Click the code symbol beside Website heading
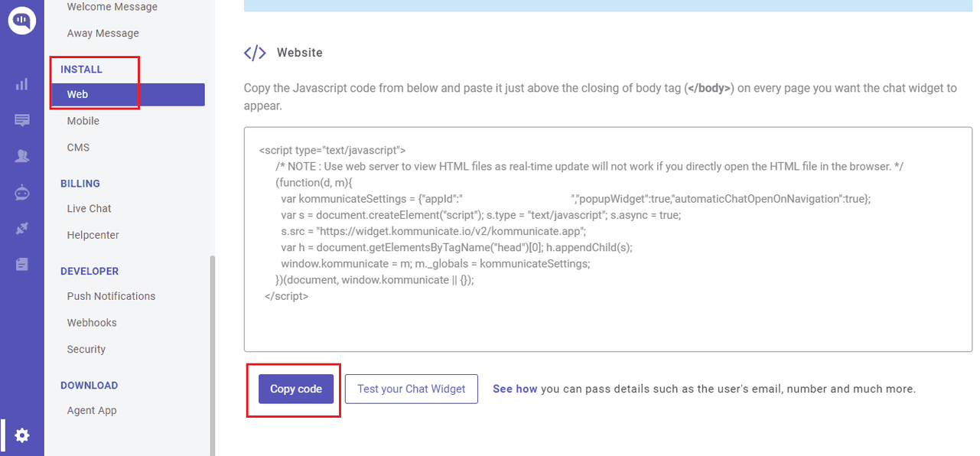 tap(255, 52)
